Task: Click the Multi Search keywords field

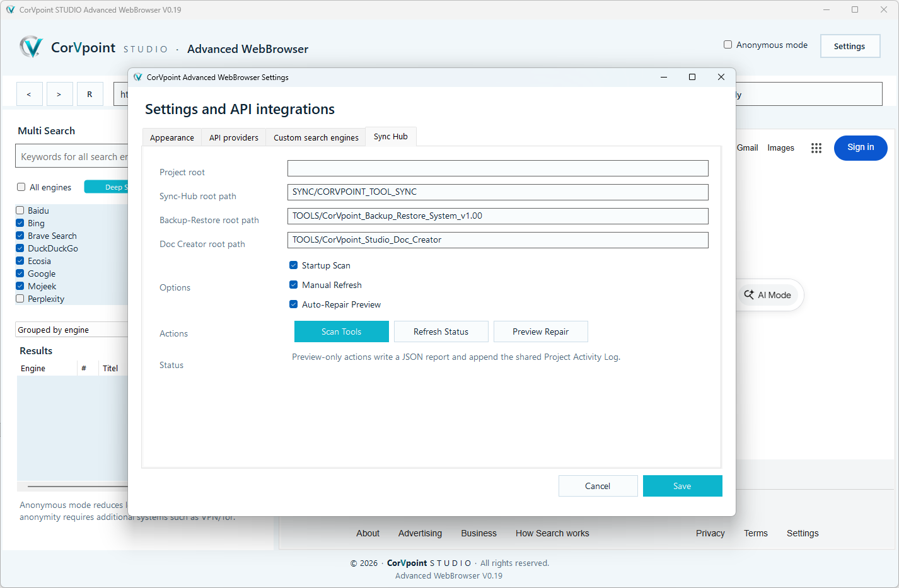Action: pyautogui.click(x=72, y=156)
